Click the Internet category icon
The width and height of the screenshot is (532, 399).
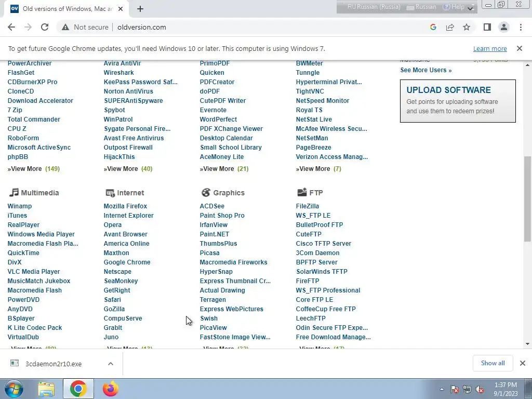[x=110, y=193]
